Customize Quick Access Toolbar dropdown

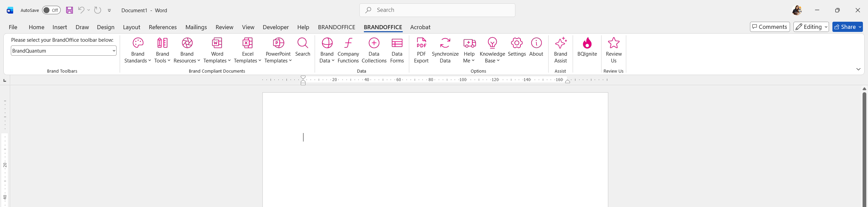tap(109, 11)
